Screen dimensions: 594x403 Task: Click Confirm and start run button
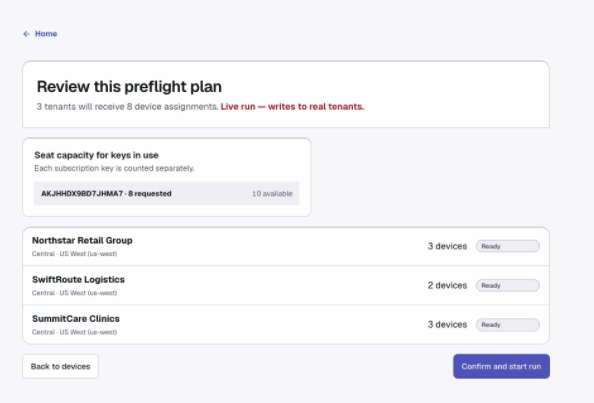[x=501, y=366]
